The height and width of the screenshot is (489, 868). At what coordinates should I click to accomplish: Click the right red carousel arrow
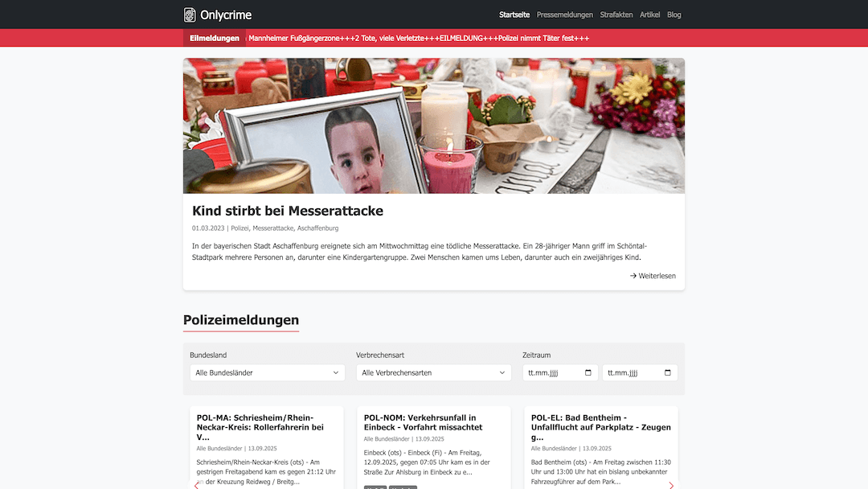[672, 485]
